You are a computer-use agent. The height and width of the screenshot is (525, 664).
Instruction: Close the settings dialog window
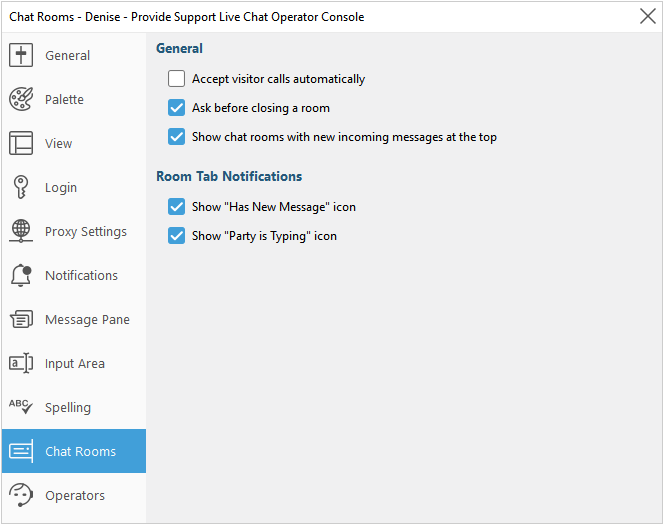click(x=647, y=17)
